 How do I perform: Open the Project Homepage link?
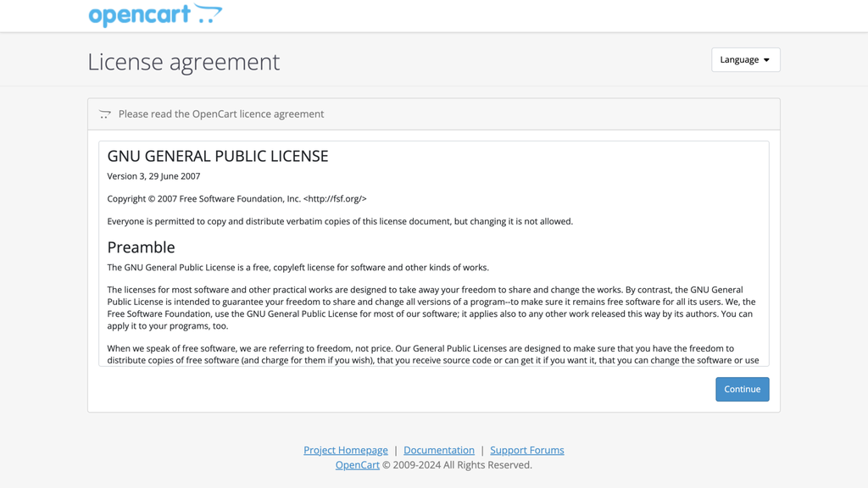tap(345, 450)
